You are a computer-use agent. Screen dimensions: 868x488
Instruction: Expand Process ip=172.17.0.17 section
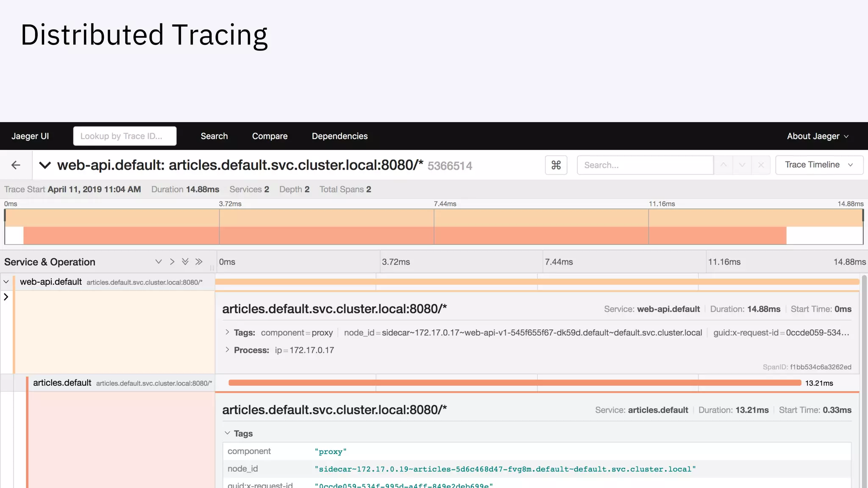pos(227,350)
